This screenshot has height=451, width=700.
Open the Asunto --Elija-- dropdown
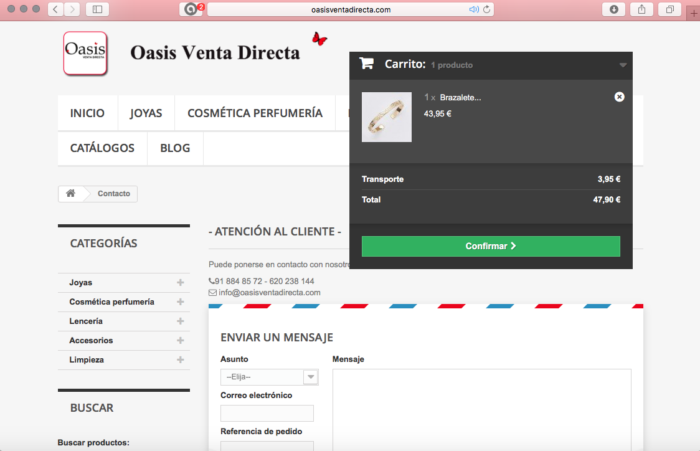269,377
